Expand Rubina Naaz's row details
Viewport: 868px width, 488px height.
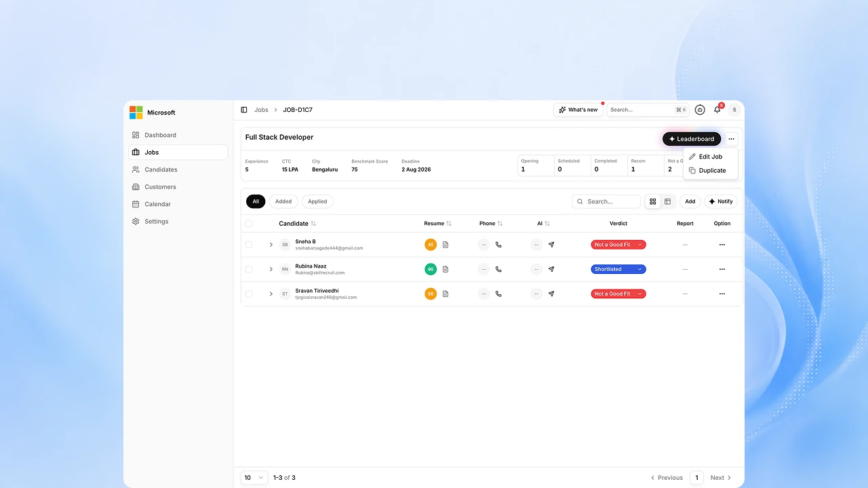(x=271, y=269)
